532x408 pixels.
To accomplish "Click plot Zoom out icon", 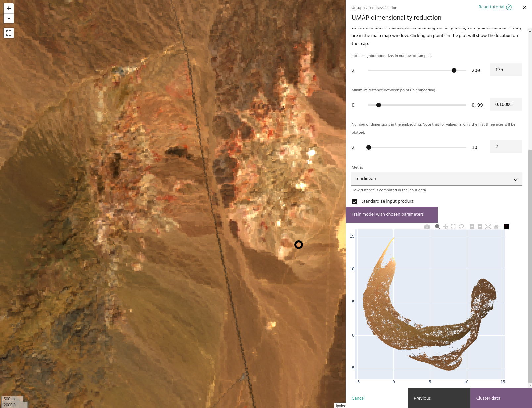I will tap(480, 227).
